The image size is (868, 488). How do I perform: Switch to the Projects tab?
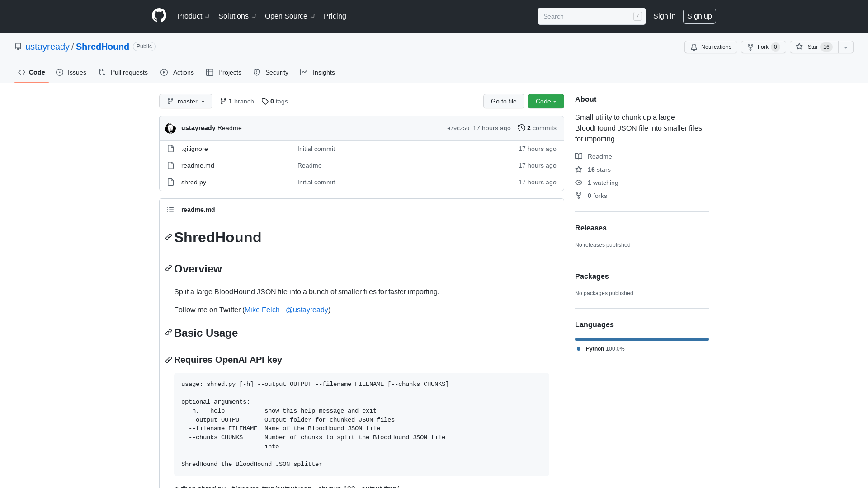pos(224,72)
